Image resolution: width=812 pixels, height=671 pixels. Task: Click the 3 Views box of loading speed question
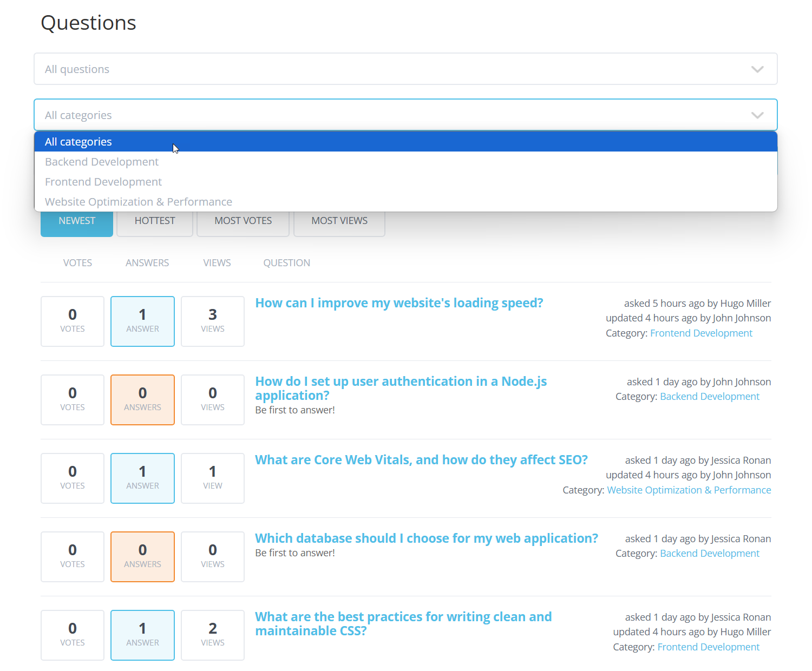213,321
